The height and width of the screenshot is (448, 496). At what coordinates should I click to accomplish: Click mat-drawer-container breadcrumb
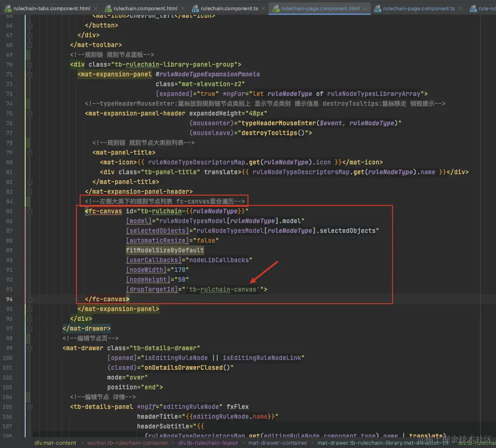278,443
